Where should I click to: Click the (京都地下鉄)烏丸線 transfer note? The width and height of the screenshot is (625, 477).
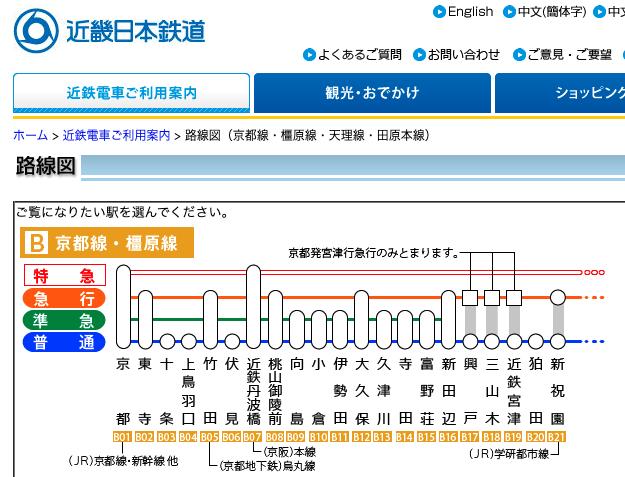click(x=267, y=465)
